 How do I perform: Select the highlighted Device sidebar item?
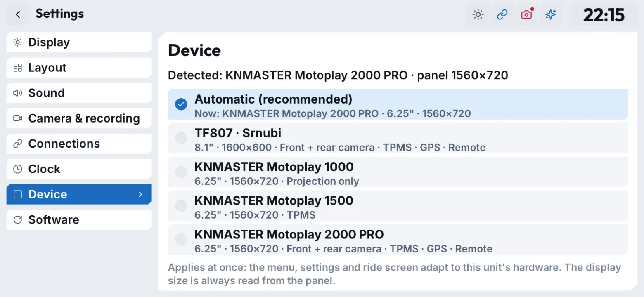pos(79,194)
